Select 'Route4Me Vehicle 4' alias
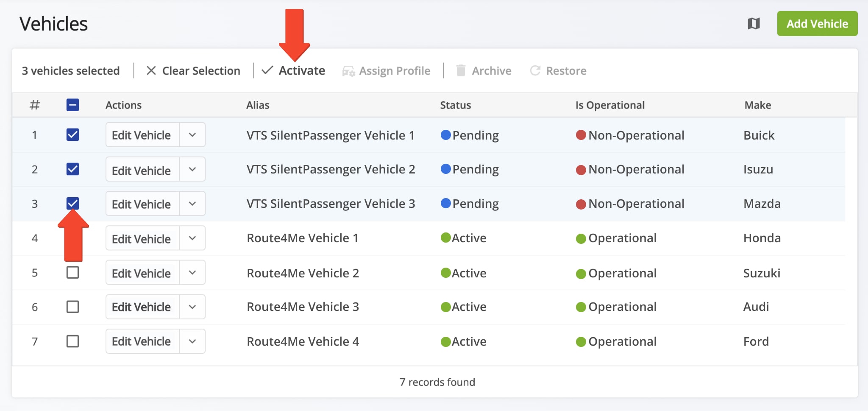Image resolution: width=868 pixels, height=411 pixels. 303,341
